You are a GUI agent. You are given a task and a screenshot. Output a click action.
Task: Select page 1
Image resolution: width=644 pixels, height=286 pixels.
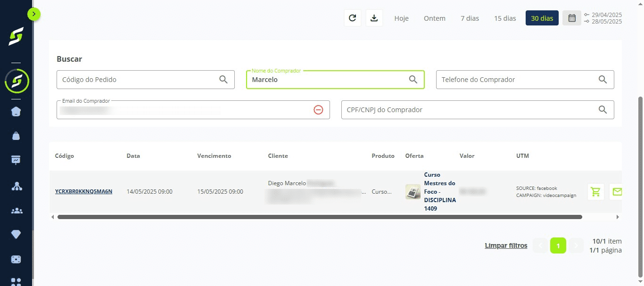tap(558, 245)
